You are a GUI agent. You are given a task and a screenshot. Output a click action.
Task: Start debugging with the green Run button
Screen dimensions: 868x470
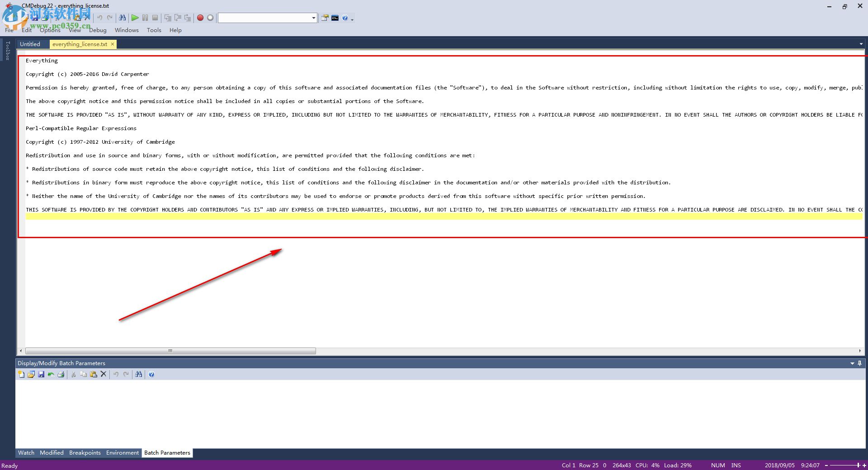(135, 18)
